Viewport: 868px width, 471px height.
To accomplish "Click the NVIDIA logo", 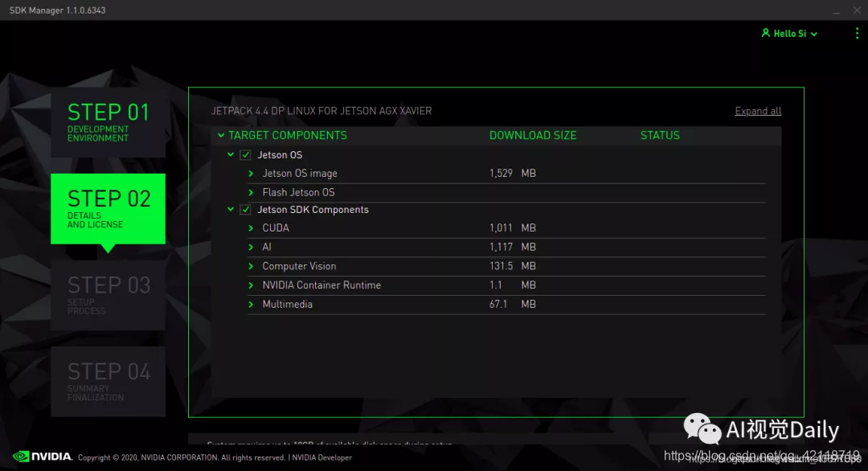I will 43,457.
